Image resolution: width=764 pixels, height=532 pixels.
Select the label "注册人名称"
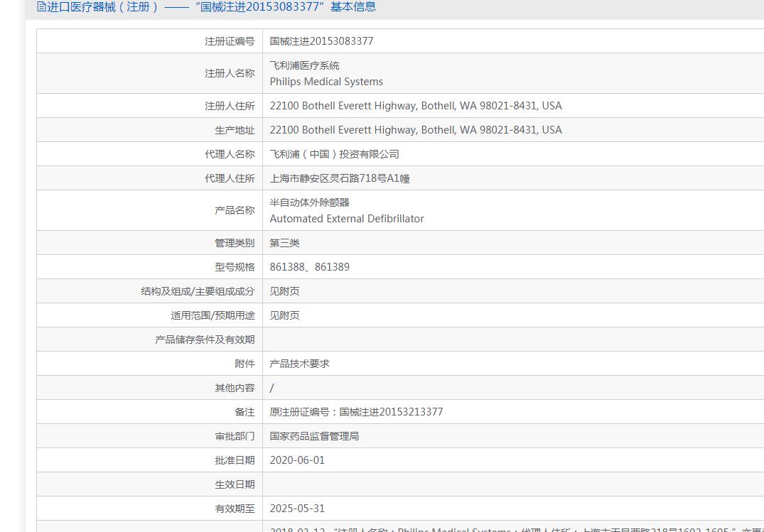tap(230, 74)
